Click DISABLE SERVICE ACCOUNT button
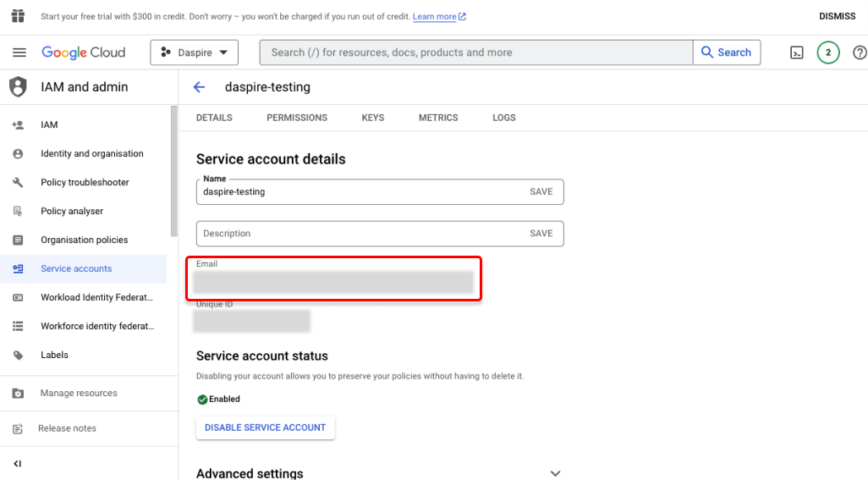The width and height of the screenshot is (868, 480). (x=265, y=428)
